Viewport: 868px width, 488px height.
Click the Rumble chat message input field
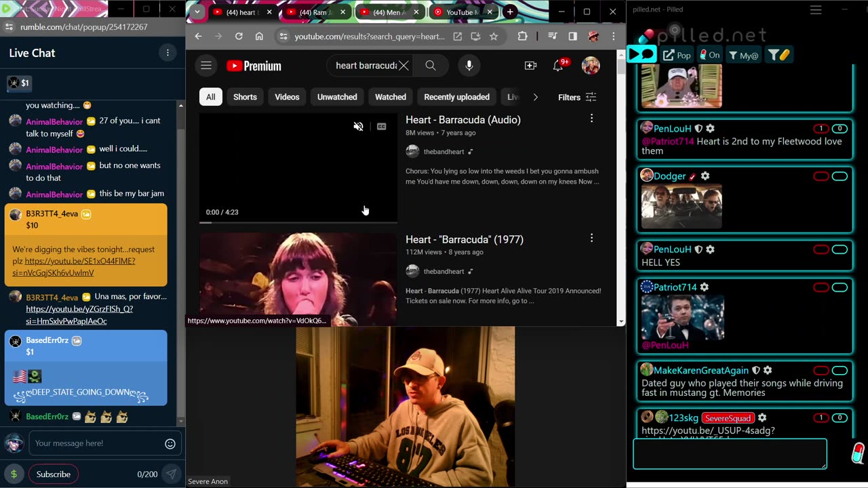click(96, 443)
